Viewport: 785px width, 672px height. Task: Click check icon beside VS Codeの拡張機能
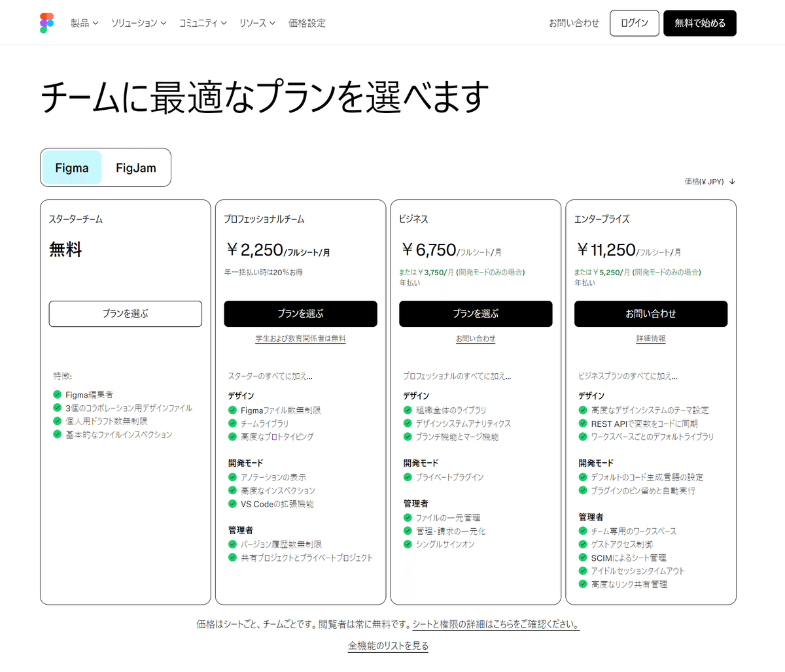tap(232, 503)
